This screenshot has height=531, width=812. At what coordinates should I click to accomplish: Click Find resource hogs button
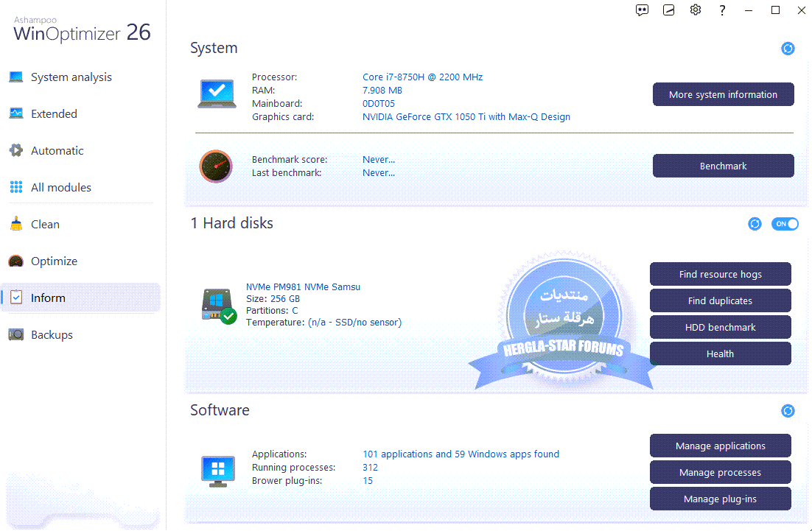(721, 274)
